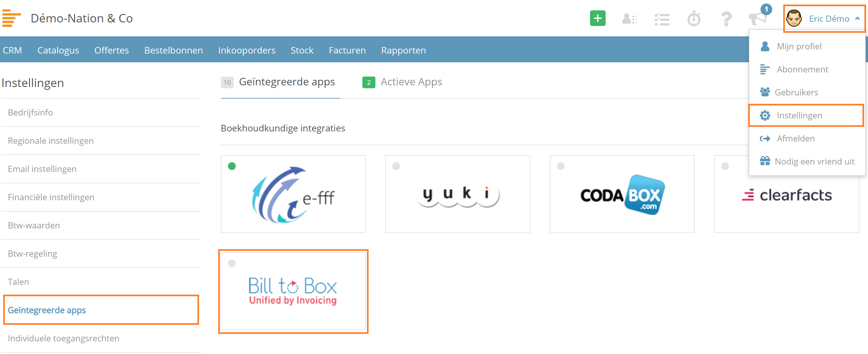Go to Offertes in the nav bar

point(111,50)
